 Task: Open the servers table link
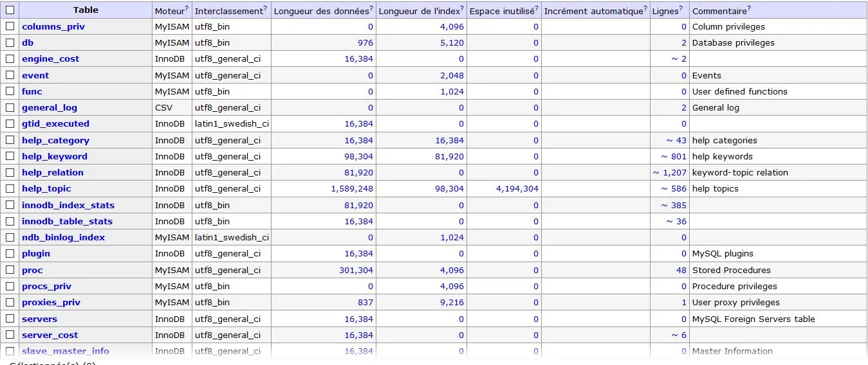39,319
